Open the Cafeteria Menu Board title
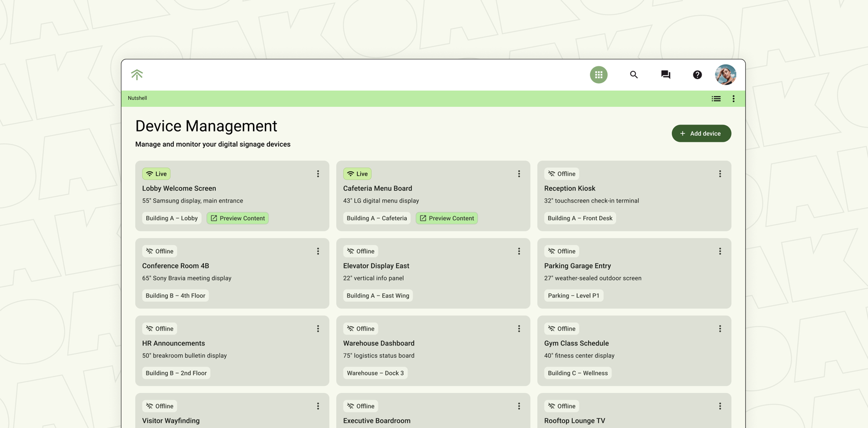The image size is (868, 428). click(x=378, y=189)
